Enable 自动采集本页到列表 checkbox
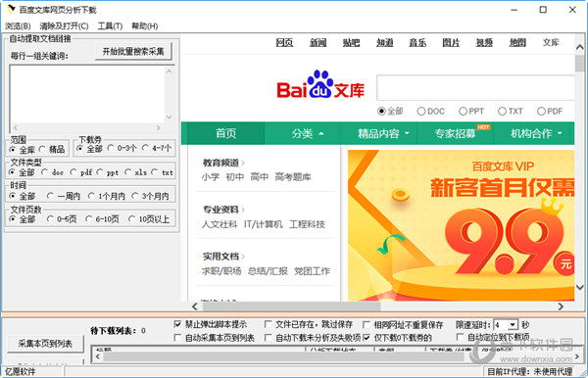 pos(177,338)
